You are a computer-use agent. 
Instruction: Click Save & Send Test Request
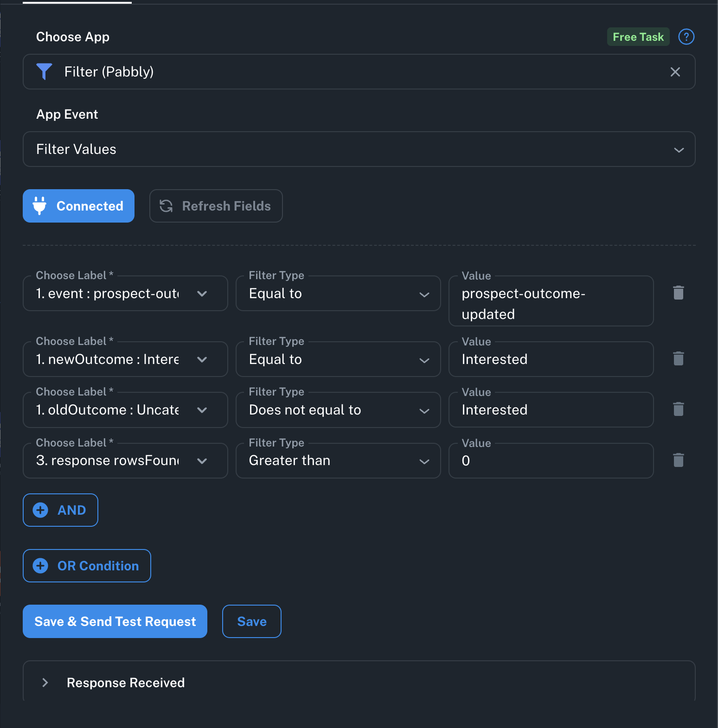click(x=115, y=621)
